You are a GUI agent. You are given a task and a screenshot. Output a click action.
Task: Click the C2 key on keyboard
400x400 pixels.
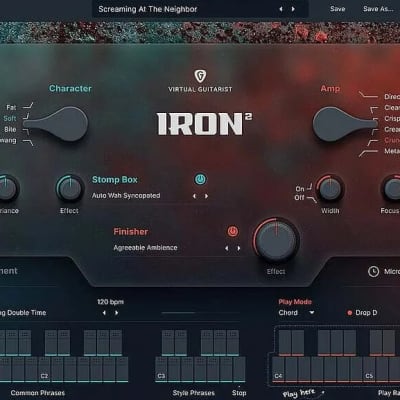(44, 369)
